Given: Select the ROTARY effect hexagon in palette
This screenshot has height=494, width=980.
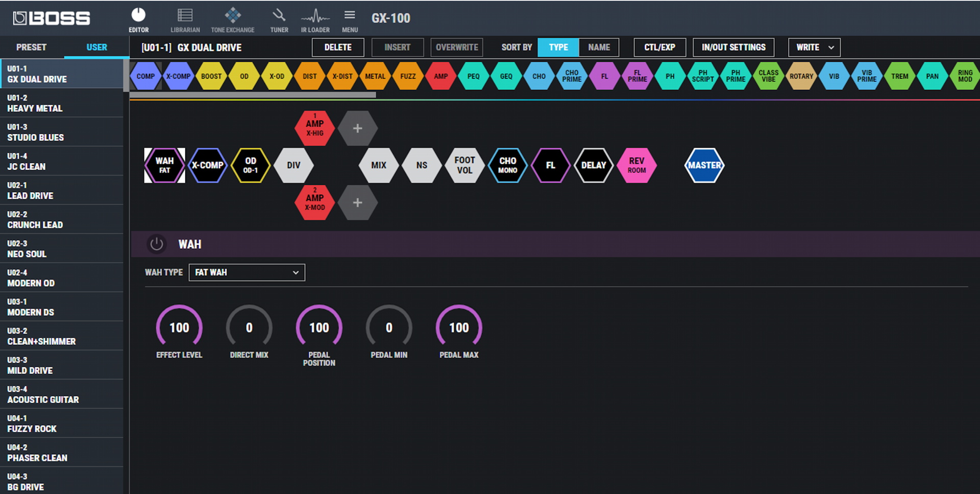Looking at the screenshot, I should (x=801, y=76).
